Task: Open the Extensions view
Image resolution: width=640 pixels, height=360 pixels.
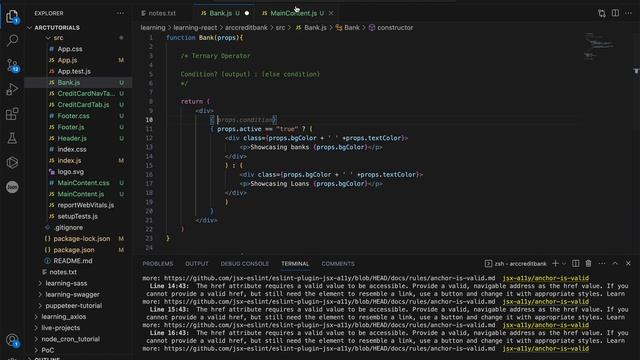Action: pyautogui.click(x=12, y=114)
